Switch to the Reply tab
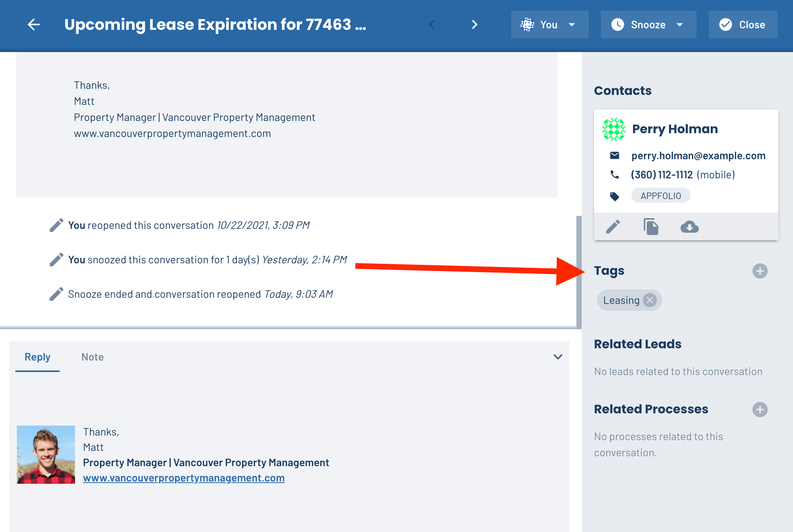Image resolution: width=793 pixels, height=532 pixels. coord(38,357)
